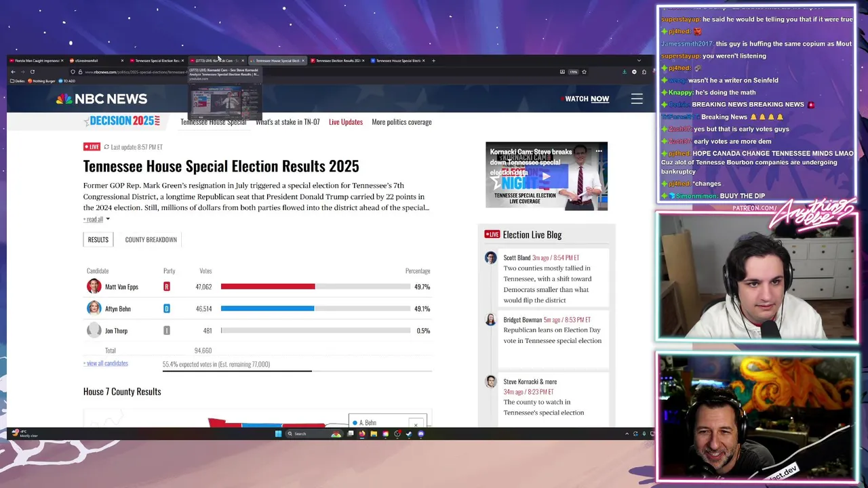This screenshot has width=868, height=488.
Task: Open Task View on the taskbar
Action: [350, 434]
